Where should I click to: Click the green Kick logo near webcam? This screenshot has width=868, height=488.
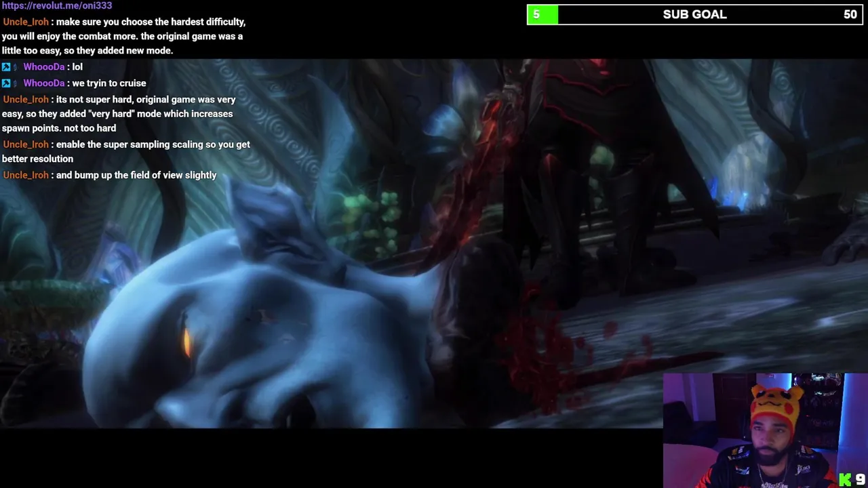click(x=845, y=480)
